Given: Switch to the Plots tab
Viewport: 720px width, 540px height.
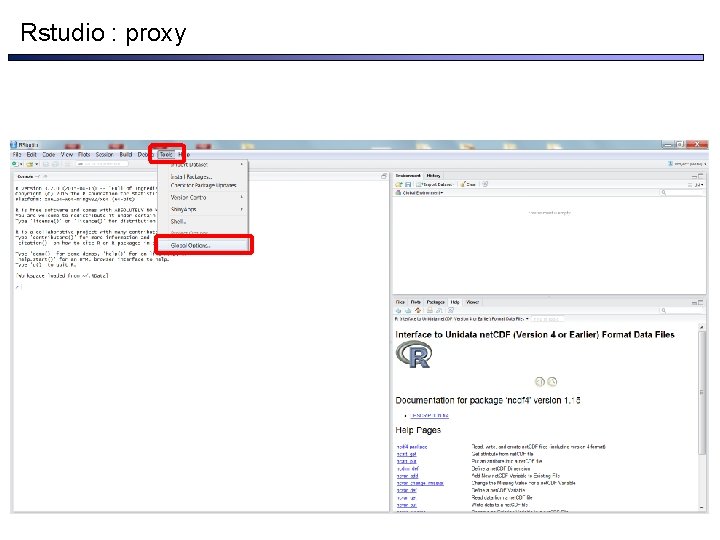Looking at the screenshot, I should point(416,302).
